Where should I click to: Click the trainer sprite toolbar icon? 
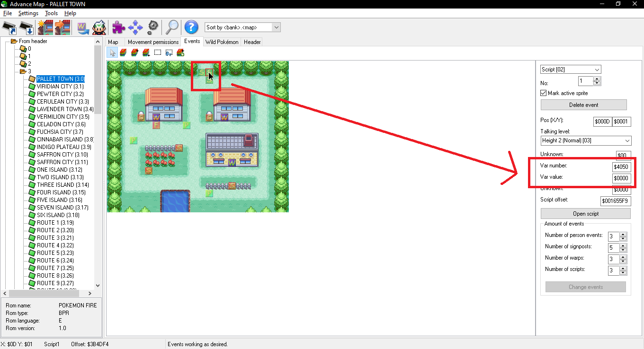pos(99,27)
